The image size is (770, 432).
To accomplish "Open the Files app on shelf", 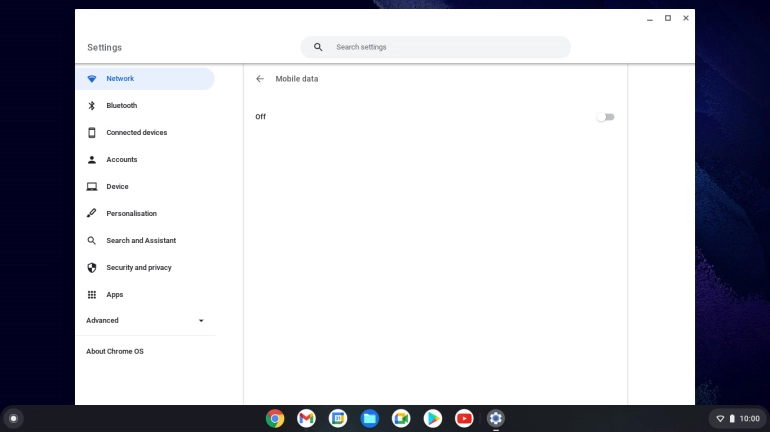I will 370,419.
